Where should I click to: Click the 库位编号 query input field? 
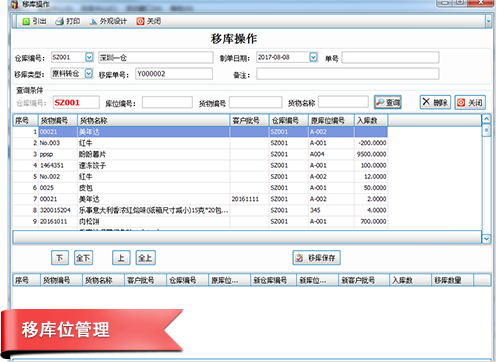[167, 102]
